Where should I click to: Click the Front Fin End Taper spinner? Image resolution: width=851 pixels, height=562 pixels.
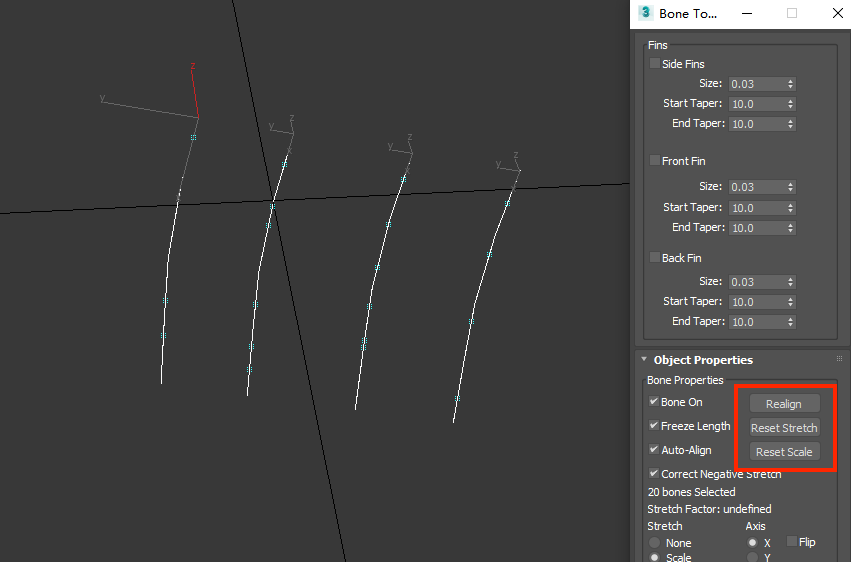(x=791, y=228)
